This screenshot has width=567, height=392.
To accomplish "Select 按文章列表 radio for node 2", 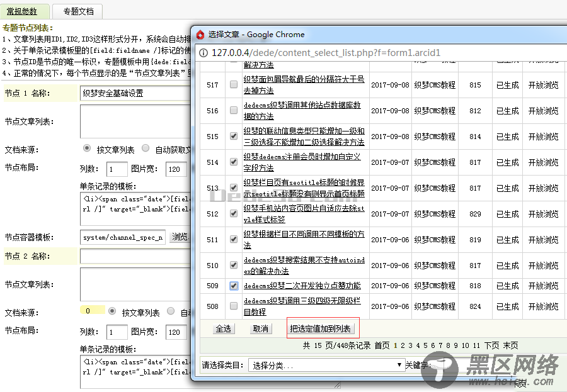I will (x=112, y=311).
